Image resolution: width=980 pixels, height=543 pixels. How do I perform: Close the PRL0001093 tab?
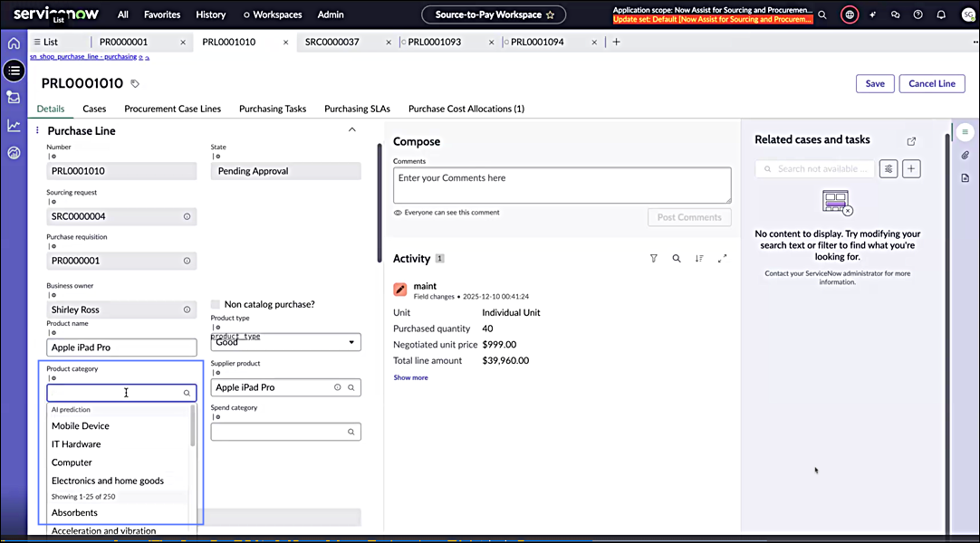[x=491, y=43]
